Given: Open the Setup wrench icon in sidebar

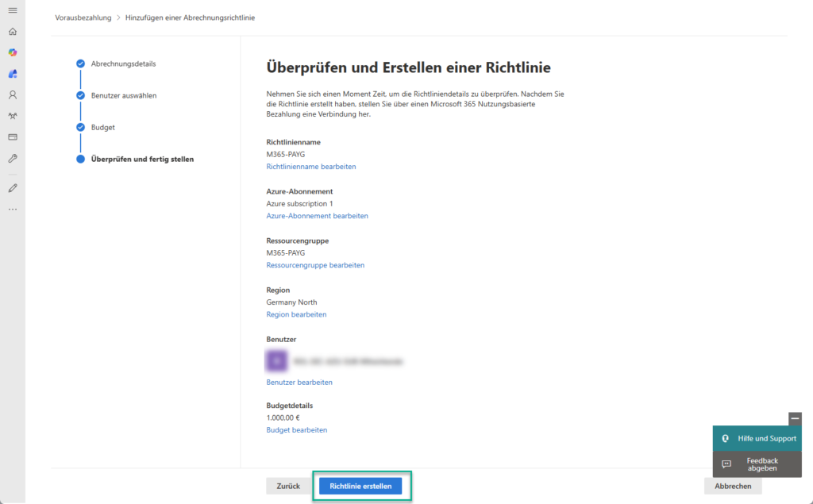Looking at the screenshot, I should coord(12,158).
